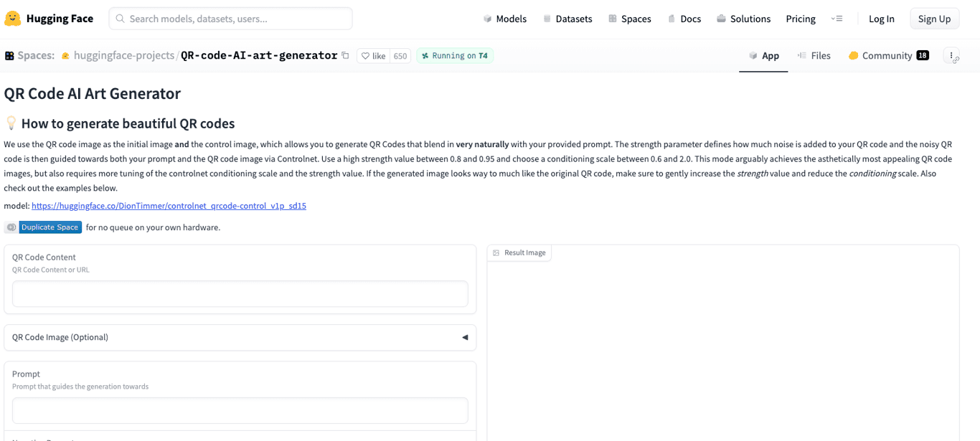Collapse the QR Code Image (Optional) section
The width and height of the screenshot is (980, 441).
[464, 337]
